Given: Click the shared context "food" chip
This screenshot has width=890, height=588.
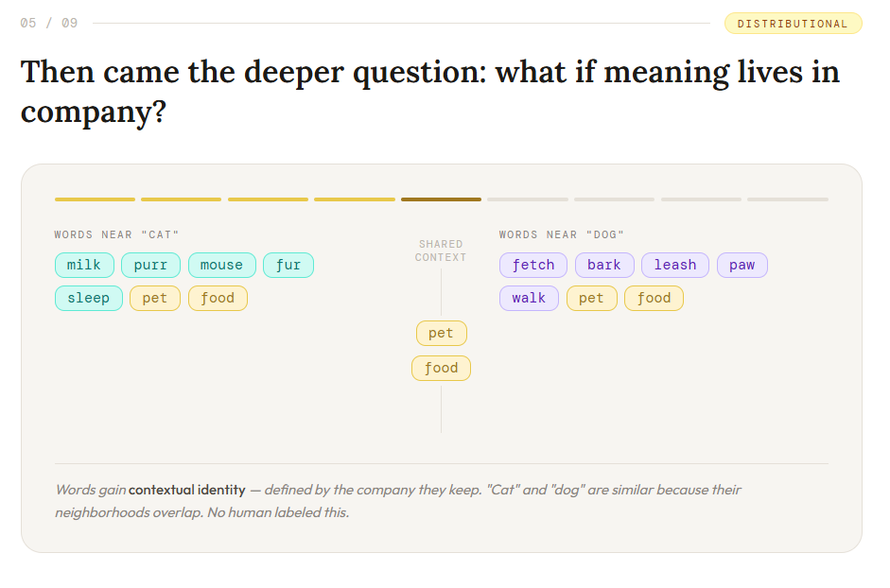Looking at the screenshot, I should coord(441,368).
